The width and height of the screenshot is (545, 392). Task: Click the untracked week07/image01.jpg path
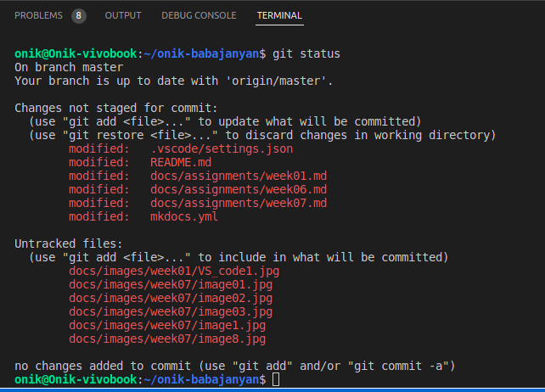coord(171,284)
